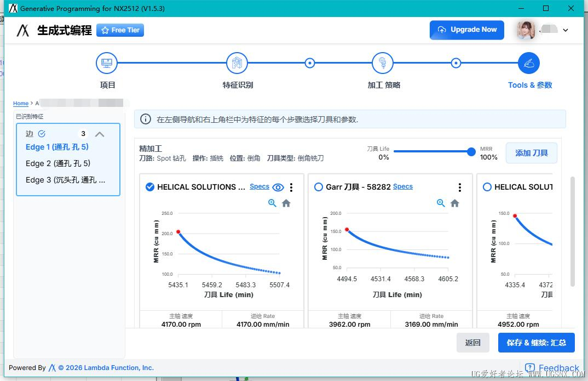
Task: Click the 4170.00 rpm spindle speed value
Action: point(181,325)
